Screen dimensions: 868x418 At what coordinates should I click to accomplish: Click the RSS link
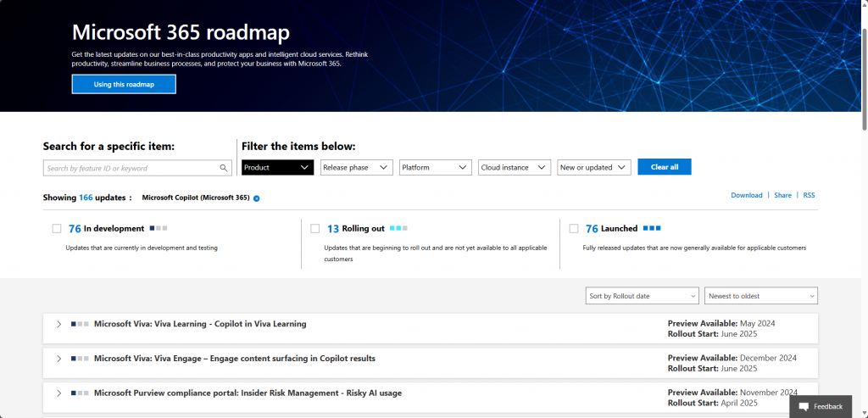pos(809,196)
